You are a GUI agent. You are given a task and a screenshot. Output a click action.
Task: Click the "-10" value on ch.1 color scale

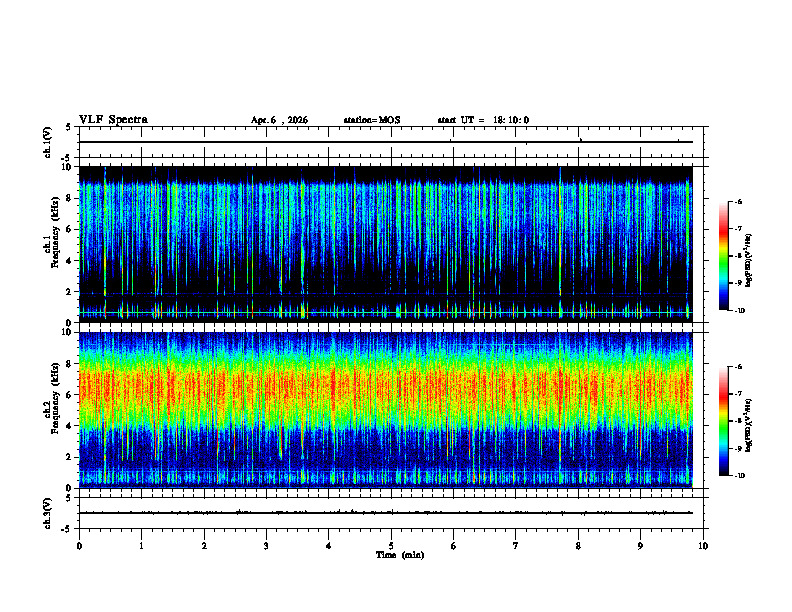pyautogui.click(x=740, y=311)
